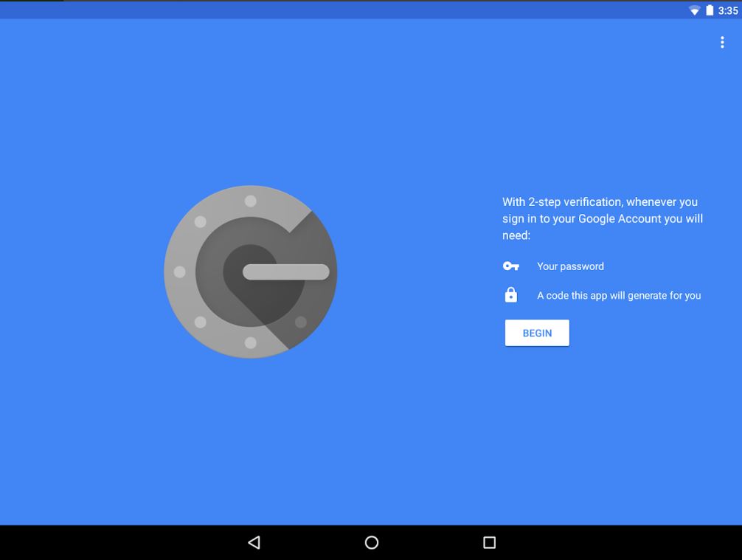The height and width of the screenshot is (560, 742).
Task: Tap the Wi-Fi status icon
Action: pos(694,10)
